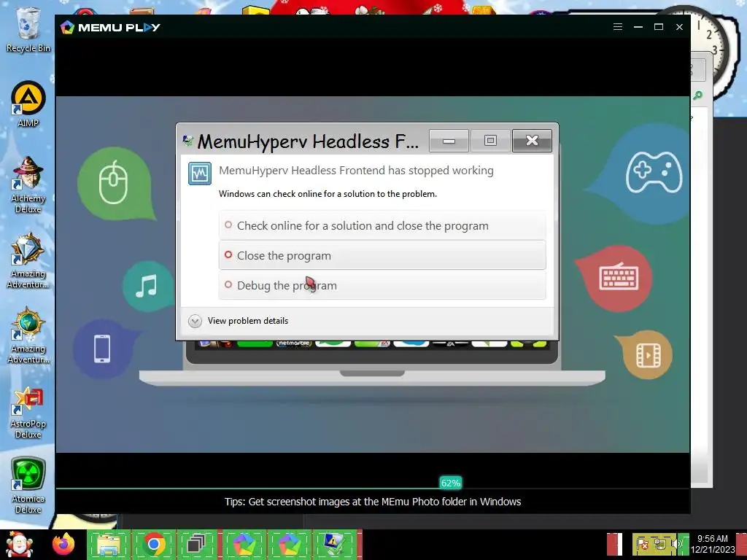This screenshot has width=747, height=560.
Task: Choose Debug the program option
Action: click(x=382, y=285)
